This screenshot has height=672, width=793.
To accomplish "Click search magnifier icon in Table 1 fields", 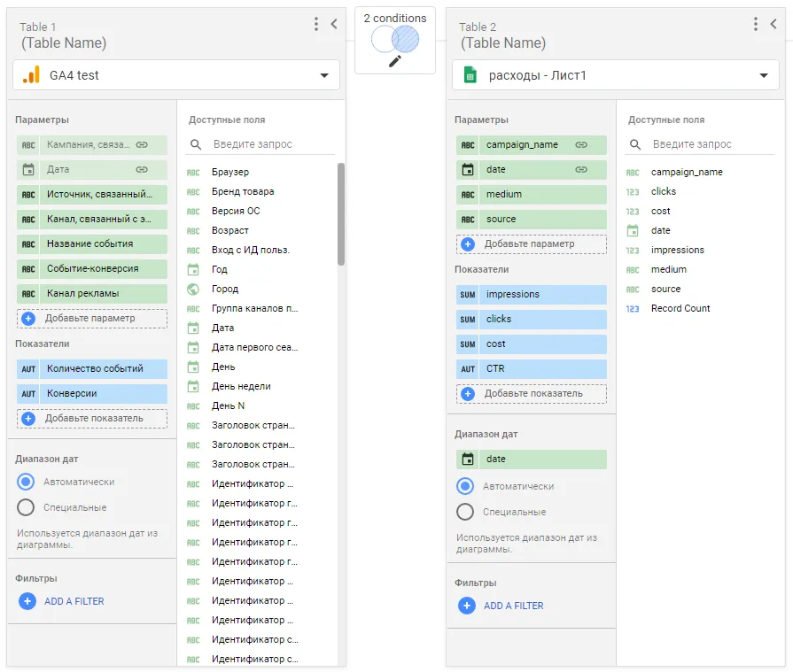I will tap(196, 144).
